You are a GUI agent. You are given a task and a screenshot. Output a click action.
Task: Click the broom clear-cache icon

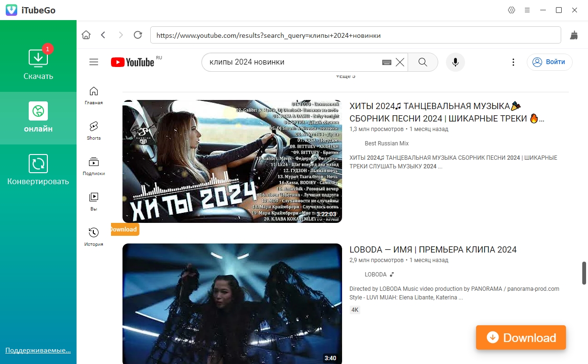click(x=574, y=35)
